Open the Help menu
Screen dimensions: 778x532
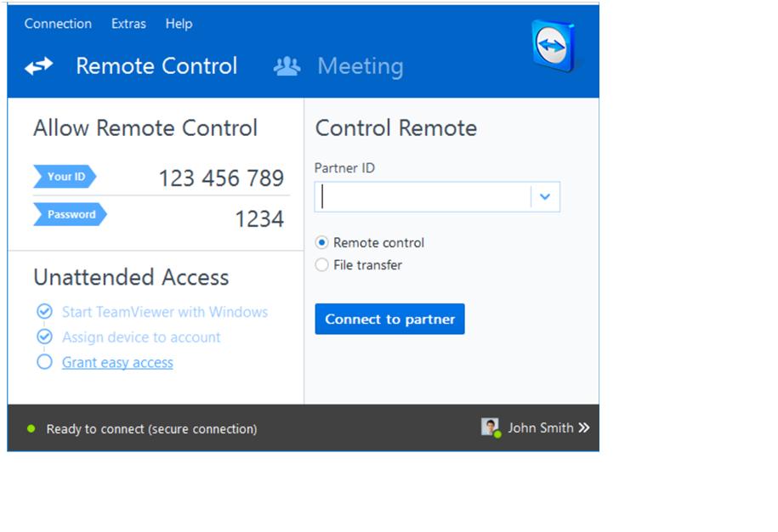click(179, 24)
